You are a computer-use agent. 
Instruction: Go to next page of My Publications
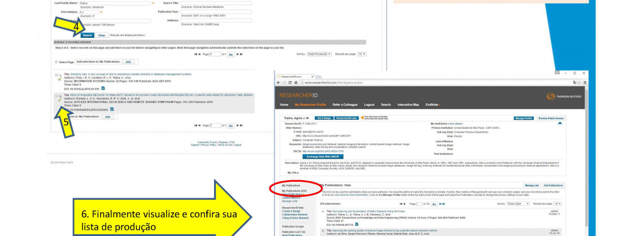[440, 204]
